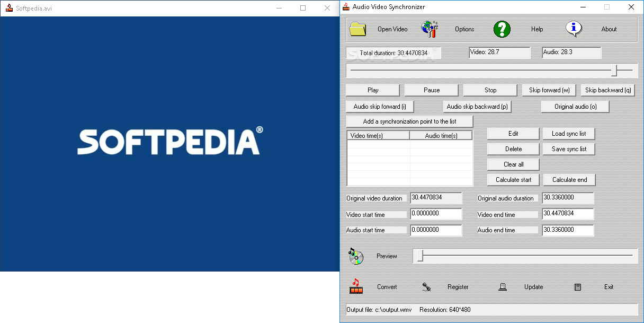Open About via the info icon

[x=575, y=29]
